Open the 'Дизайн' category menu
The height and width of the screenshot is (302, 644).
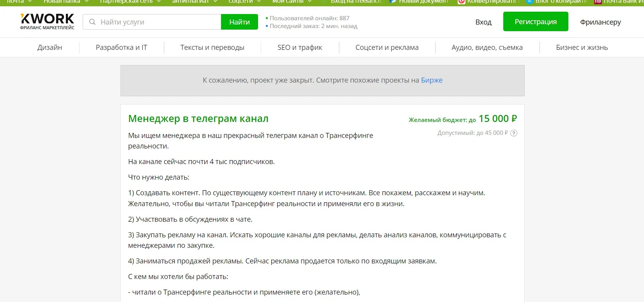50,48
